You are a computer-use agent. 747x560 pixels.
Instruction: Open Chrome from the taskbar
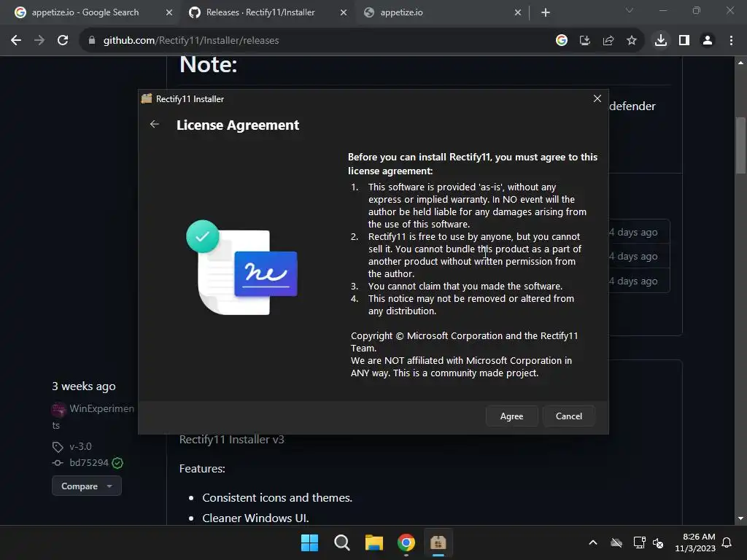[x=406, y=542]
